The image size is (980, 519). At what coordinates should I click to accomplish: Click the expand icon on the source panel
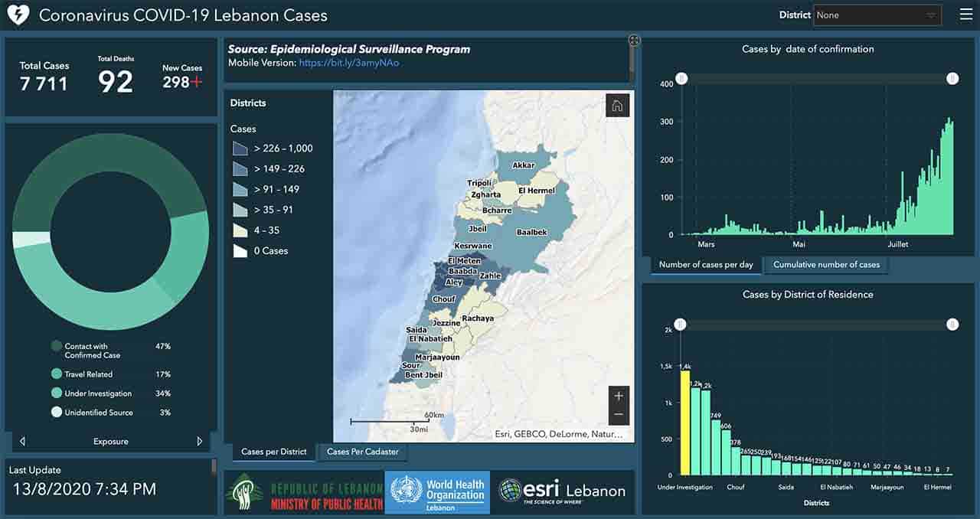[634, 41]
